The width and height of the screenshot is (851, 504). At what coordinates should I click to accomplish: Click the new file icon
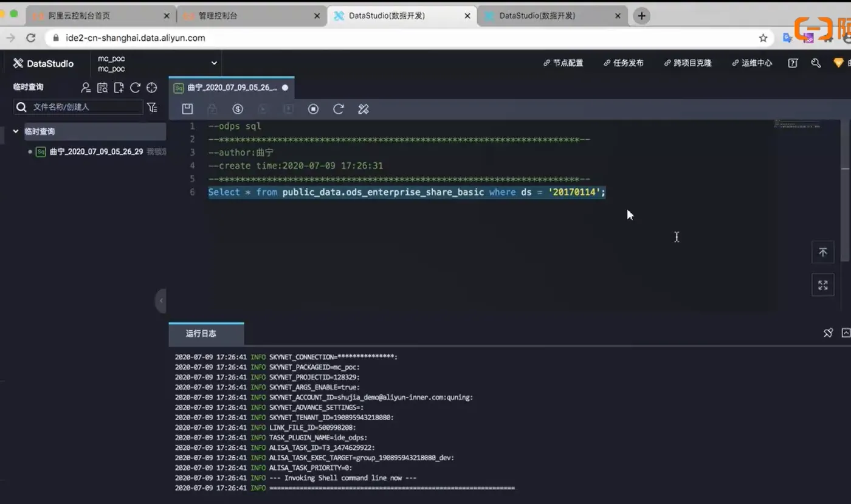click(x=119, y=88)
